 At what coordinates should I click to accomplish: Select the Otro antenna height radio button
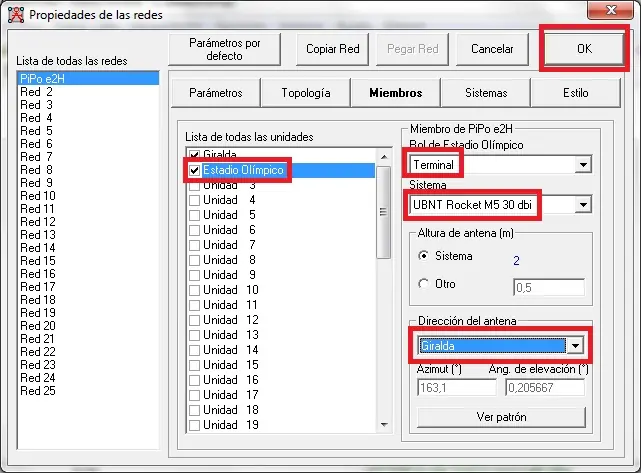click(424, 284)
